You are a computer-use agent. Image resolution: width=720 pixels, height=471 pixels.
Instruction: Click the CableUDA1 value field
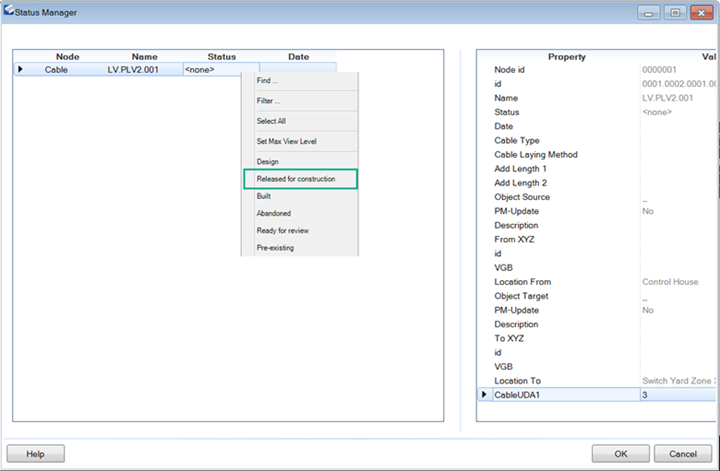(x=675, y=395)
